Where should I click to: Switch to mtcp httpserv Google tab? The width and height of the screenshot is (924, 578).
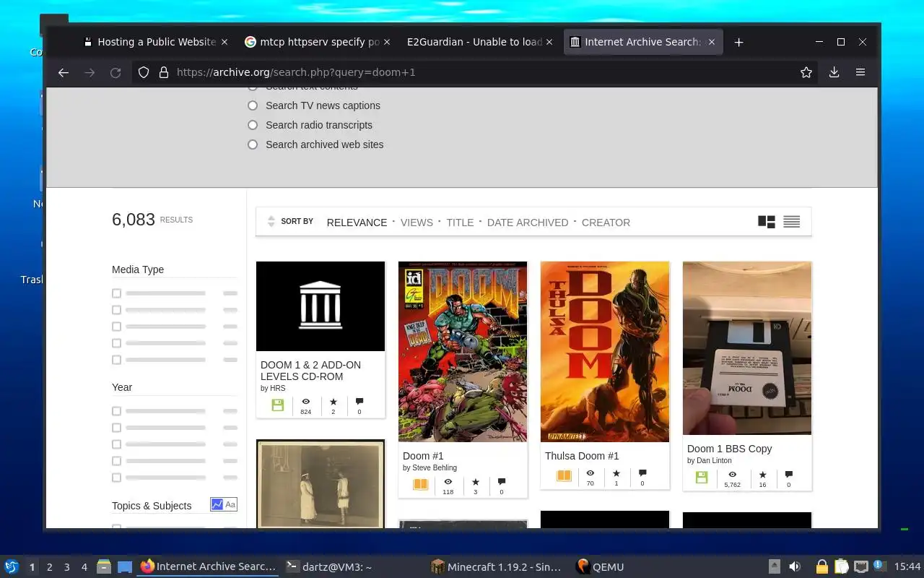318,42
